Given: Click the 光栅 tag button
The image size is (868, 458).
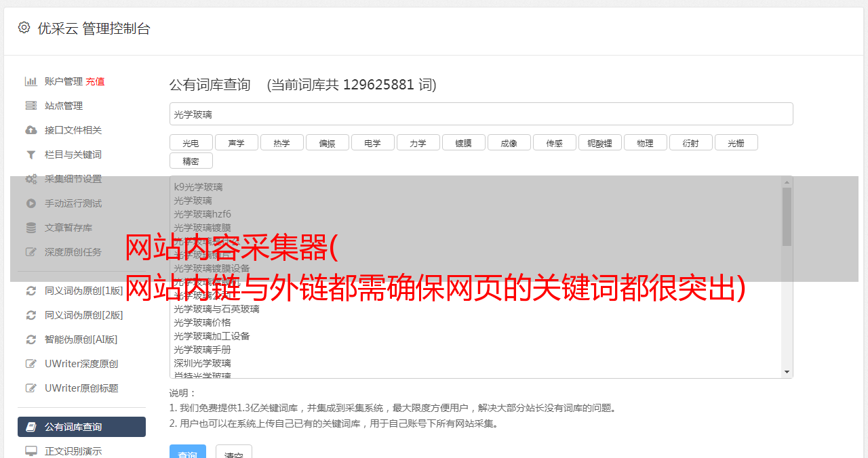Looking at the screenshot, I should click(736, 142).
